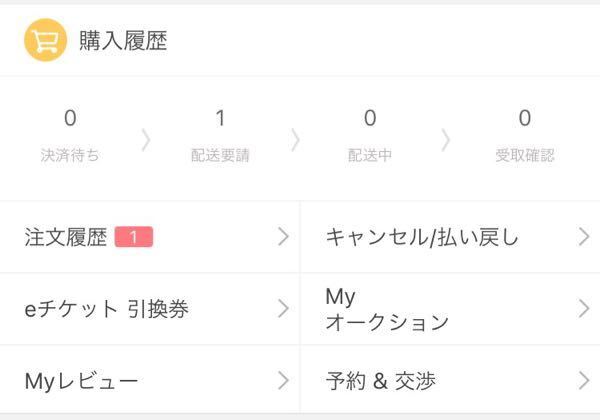
Task: Expand キャンセル/払い戻し with its chevron
Action: click(584, 237)
